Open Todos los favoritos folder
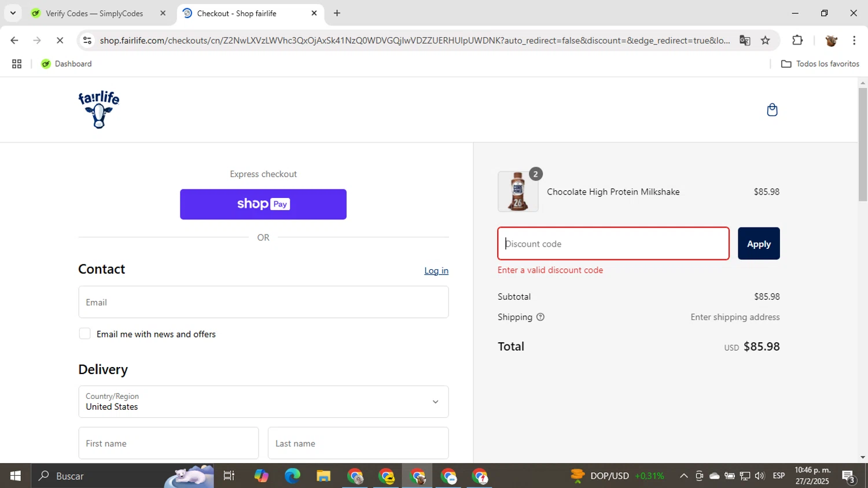Image resolution: width=868 pixels, height=488 pixels. (x=820, y=64)
